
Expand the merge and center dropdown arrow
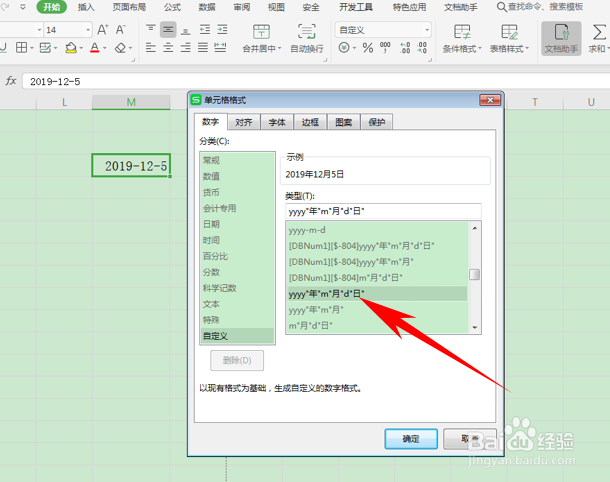(x=279, y=49)
